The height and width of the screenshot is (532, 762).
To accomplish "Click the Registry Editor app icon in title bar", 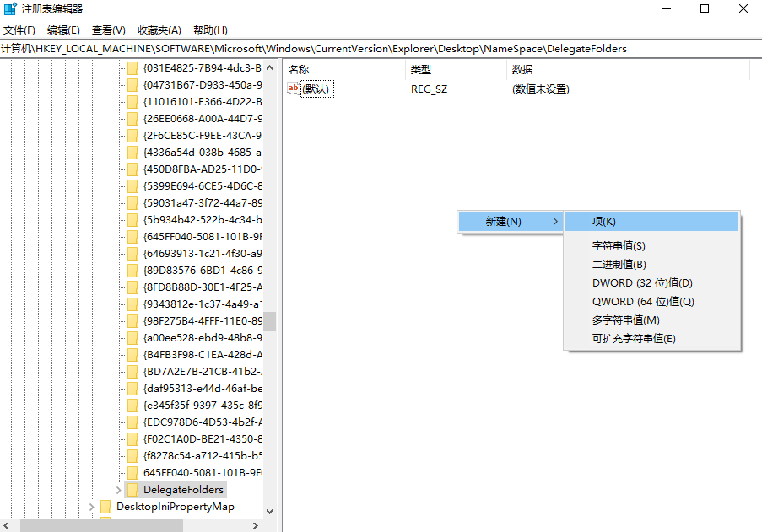I will pos(10,8).
